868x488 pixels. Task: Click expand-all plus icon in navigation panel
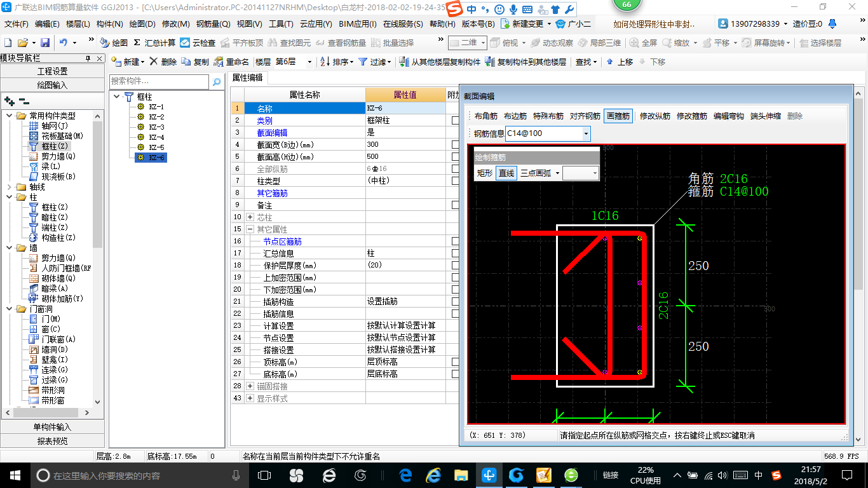pyautogui.click(x=9, y=101)
